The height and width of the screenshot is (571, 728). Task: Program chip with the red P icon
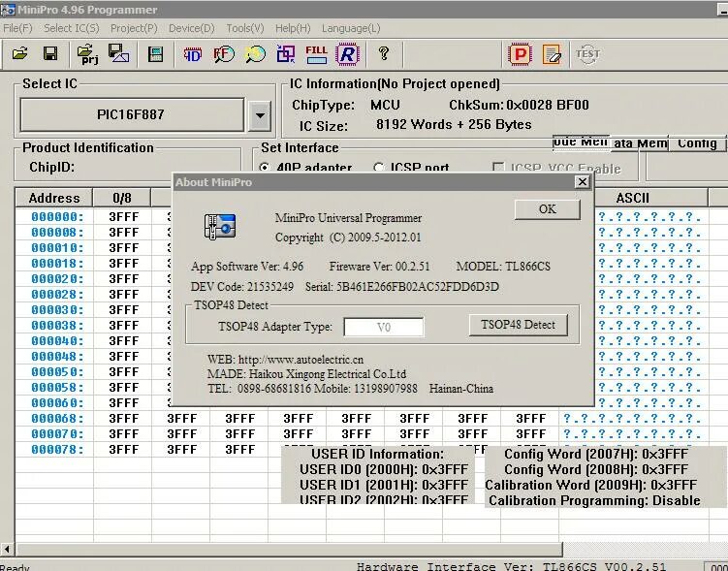[x=520, y=54]
